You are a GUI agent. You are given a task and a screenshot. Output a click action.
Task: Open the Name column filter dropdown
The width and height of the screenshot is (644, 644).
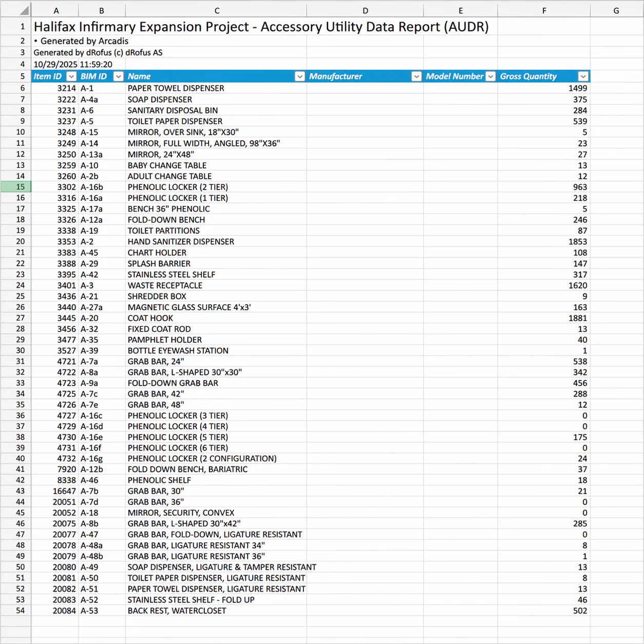pyautogui.click(x=300, y=76)
